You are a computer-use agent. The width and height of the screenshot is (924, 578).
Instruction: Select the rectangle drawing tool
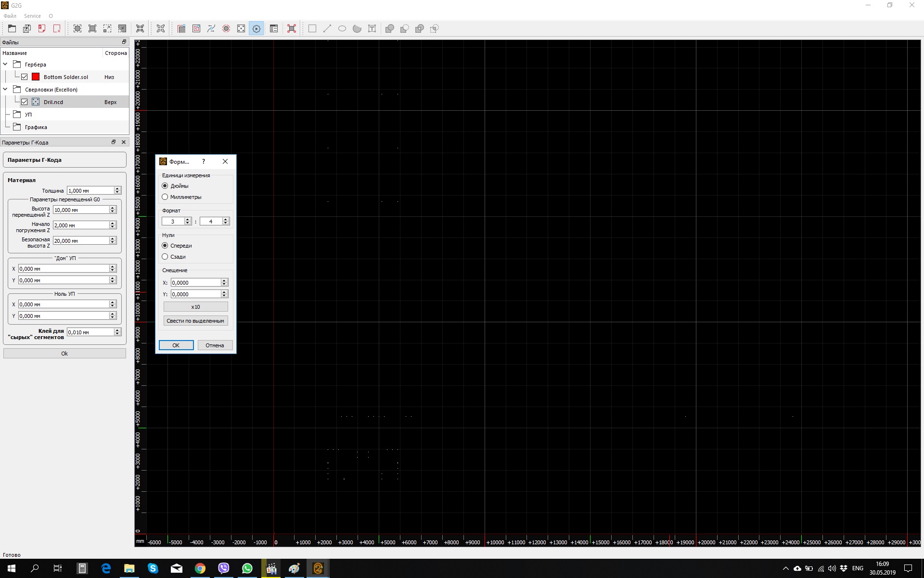tap(312, 28)
